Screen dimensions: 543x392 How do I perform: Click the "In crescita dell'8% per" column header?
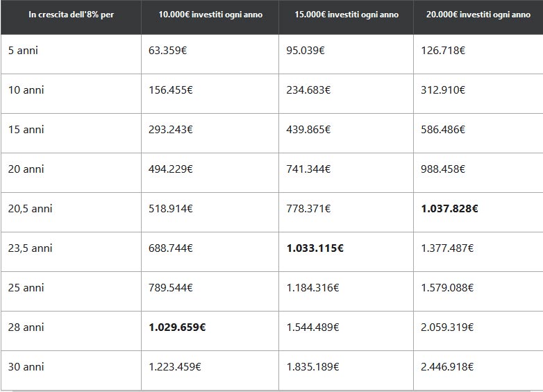click(x=71, y=15)
